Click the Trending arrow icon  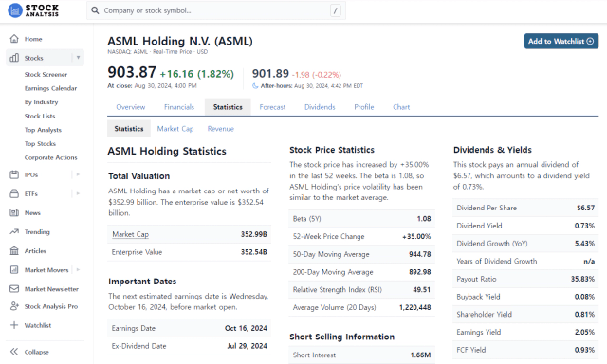pos(14,231)
